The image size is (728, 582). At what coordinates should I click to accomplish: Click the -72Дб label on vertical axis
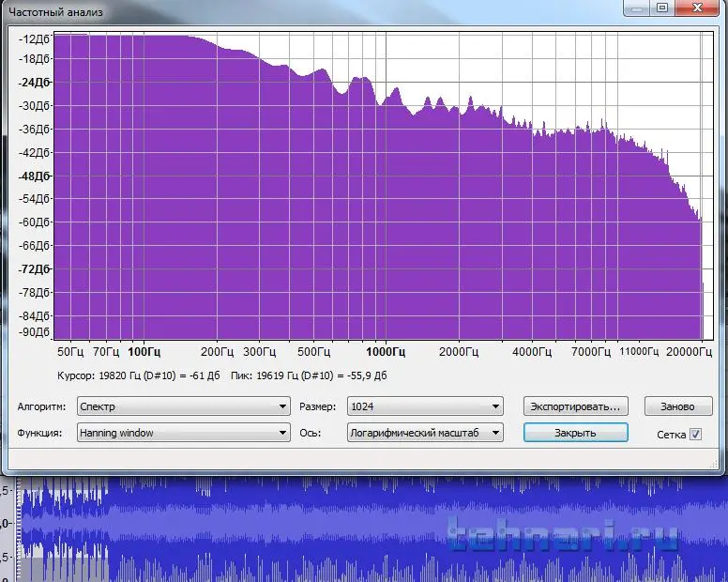pos(35,268)
